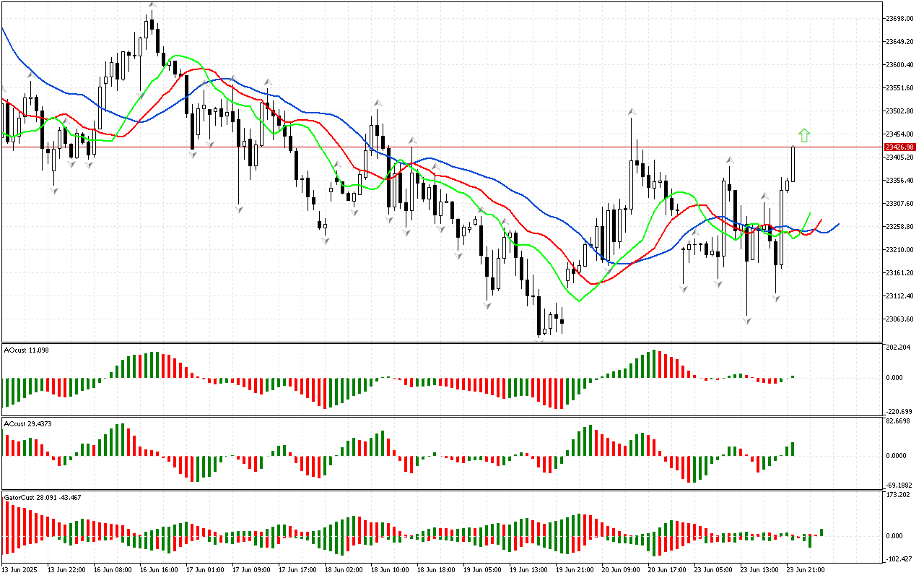This screenshot has width=924, height=578.
Task: Click the 23698.00 price axis label
Action: (902, 18)
